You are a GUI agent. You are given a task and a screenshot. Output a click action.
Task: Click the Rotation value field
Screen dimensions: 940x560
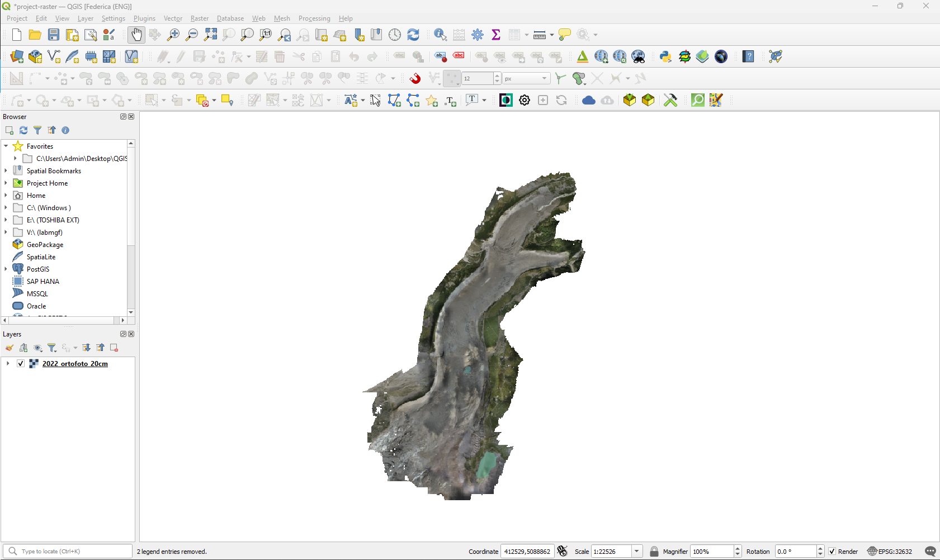(x=796, y=552)
